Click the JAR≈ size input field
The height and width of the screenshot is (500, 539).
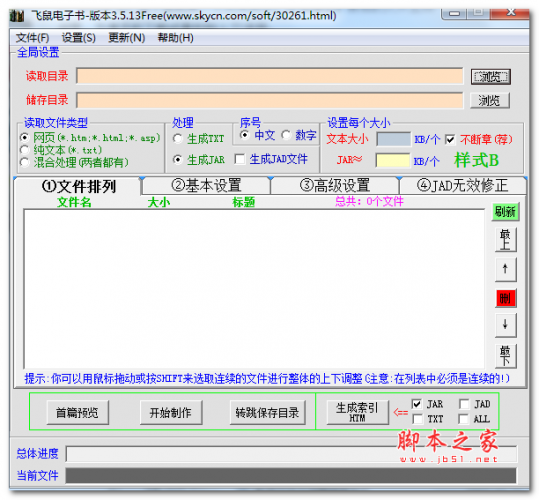pyautogui.click(x=393, y=160)
